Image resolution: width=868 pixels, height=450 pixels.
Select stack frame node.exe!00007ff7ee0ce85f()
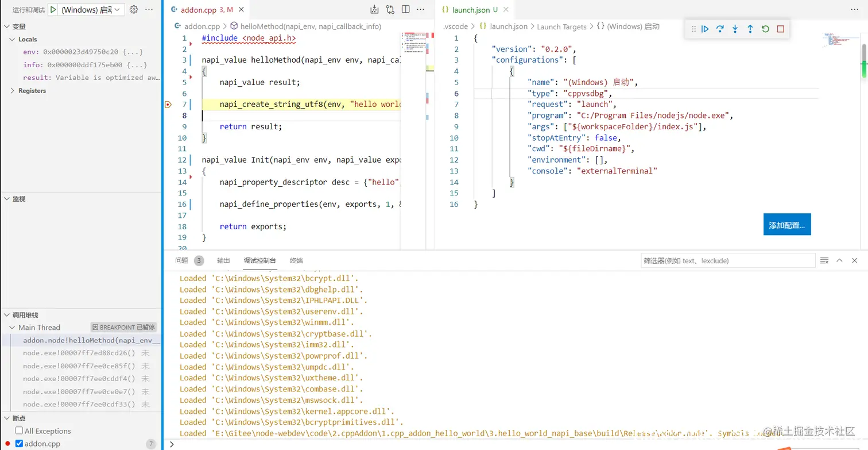[81, 366]
